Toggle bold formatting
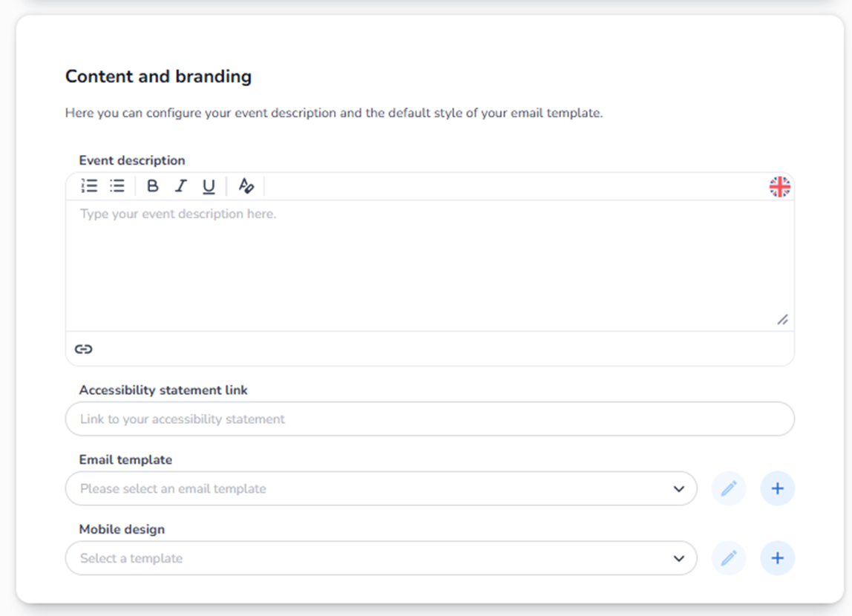 pos(152,186)
